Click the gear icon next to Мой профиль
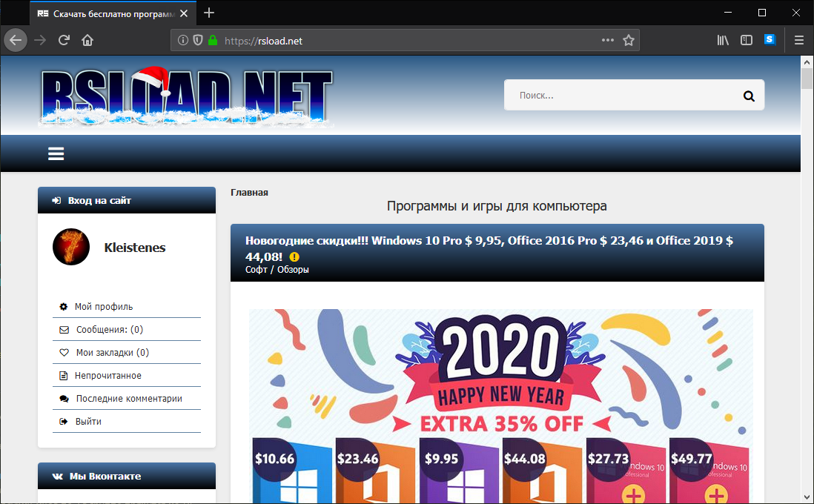Image resolution: width=814 pixels, height=504 pixels. [63, 307]
